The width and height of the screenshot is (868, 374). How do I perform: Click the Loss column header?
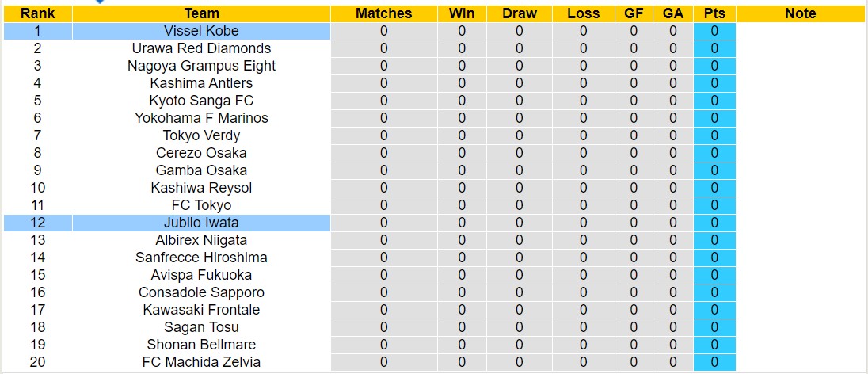coord(584,13)
